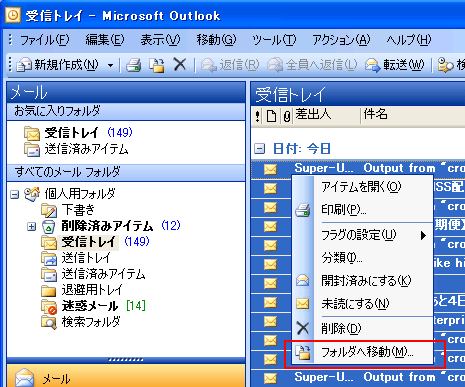Collapse the 日付: 今日 group
Viewport: 465px width, 387px height.
click(x=259, y=148)
